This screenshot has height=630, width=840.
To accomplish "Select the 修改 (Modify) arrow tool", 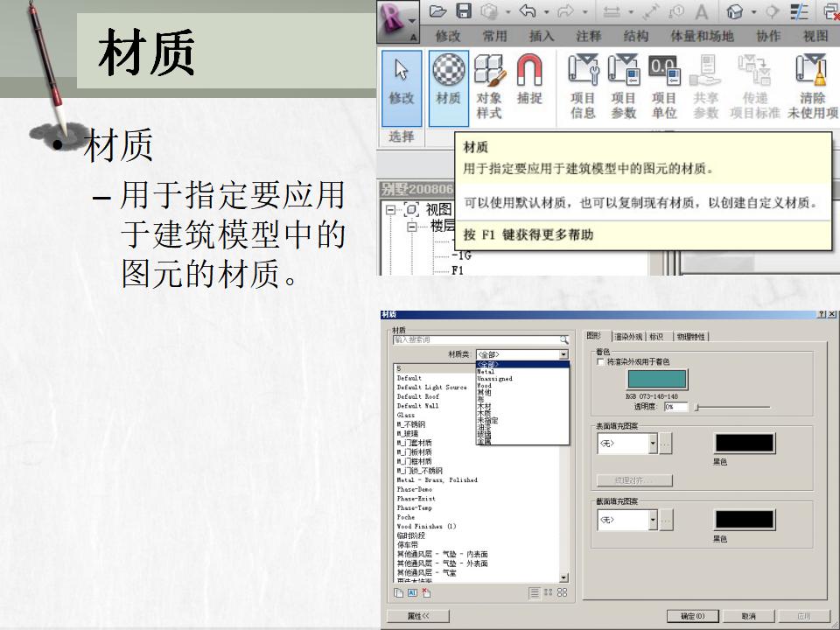I will point(402,88).
